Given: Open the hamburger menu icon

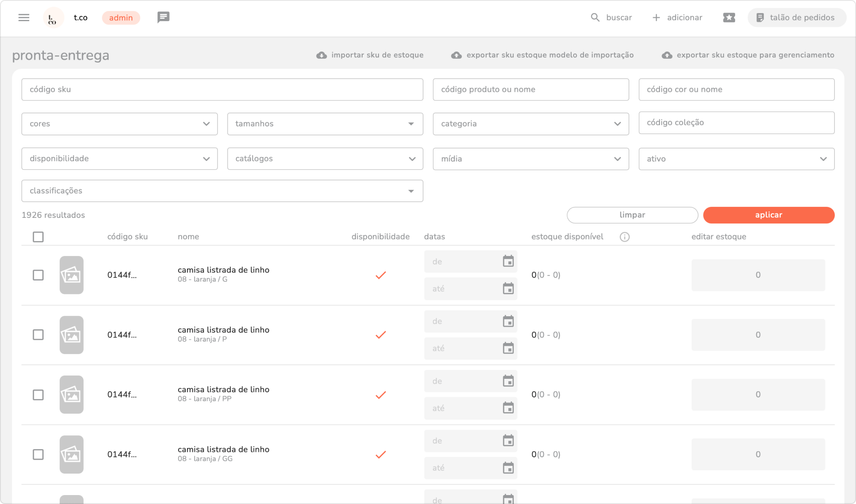Looking at the screenshot, I should [x=24, y=17].
